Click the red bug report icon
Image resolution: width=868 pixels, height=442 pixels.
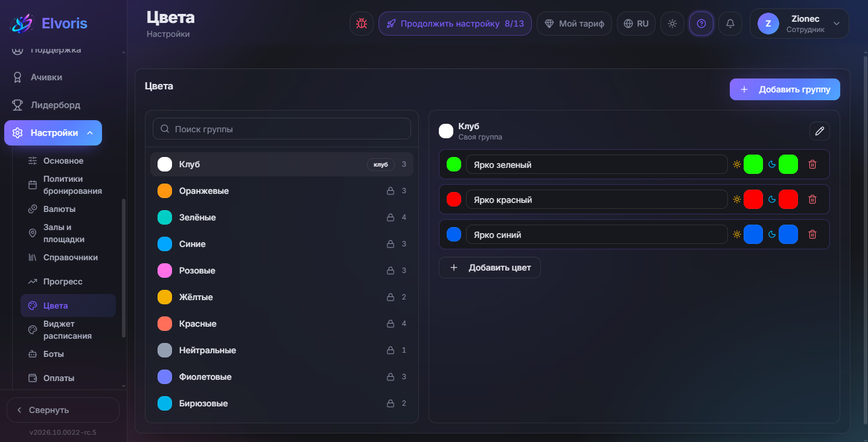362,24
